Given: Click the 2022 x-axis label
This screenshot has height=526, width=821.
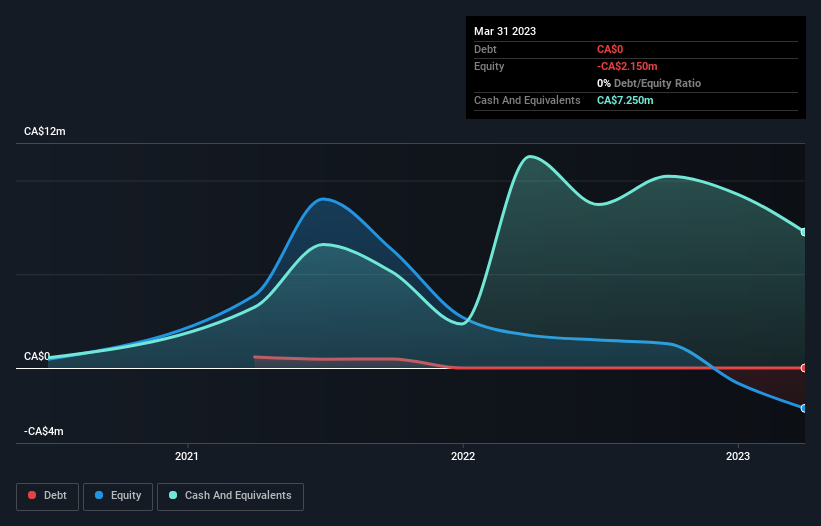Looking at the screenshot, I should pyautogui.click(x=463, y=456).
